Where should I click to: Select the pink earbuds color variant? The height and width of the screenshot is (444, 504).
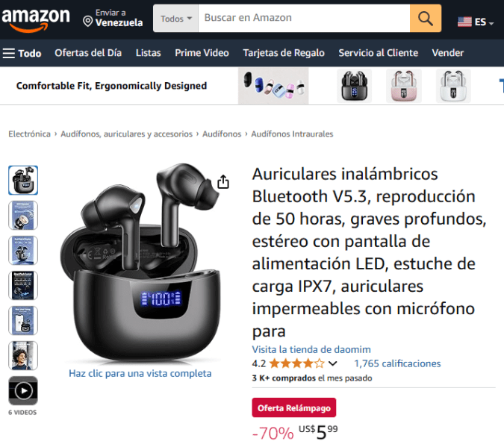(404, 86)
